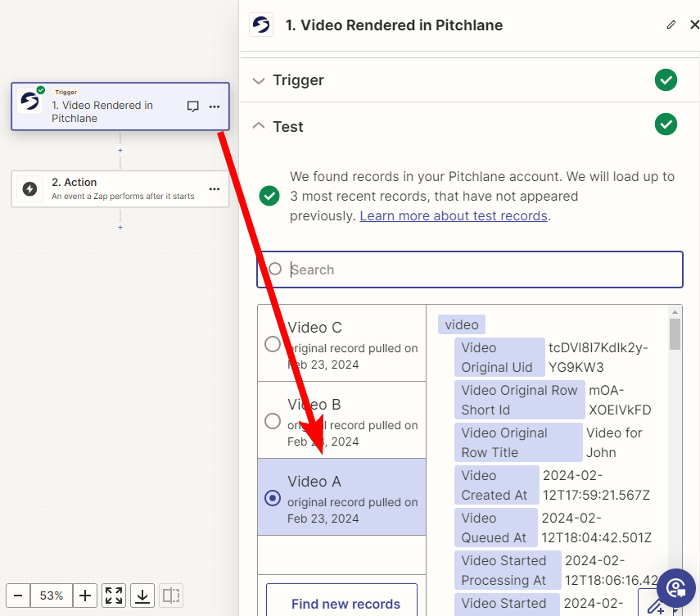Collapse the Test section chevron
The width and height of the screenshot is (700, 616).
click(x=259, y=126)
